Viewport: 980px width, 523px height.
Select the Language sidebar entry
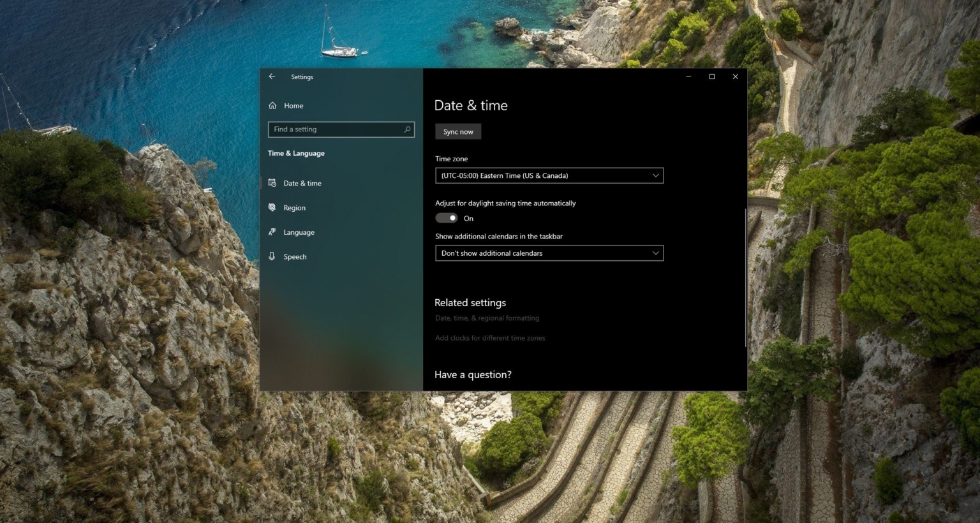point(298,232)
